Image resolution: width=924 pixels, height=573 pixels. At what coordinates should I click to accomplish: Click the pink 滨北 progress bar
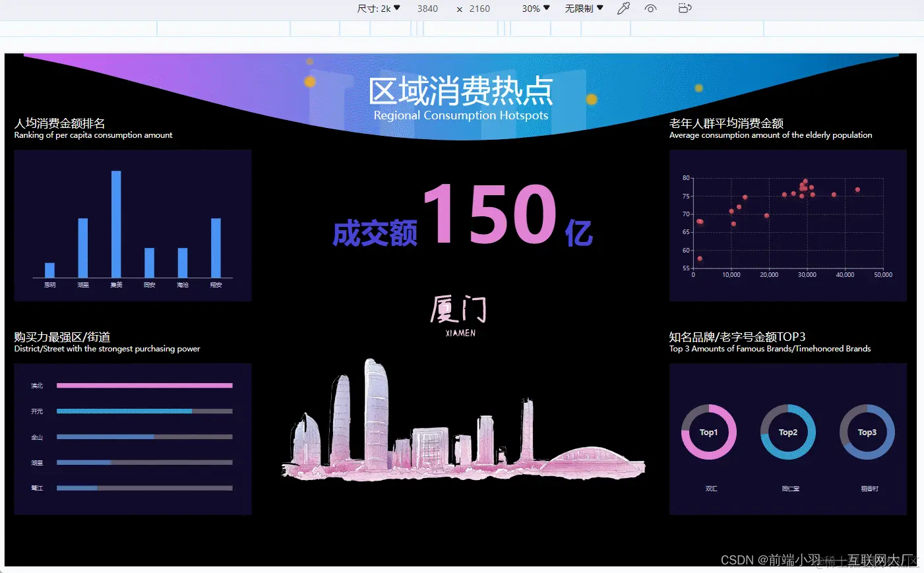coord(144,385)
